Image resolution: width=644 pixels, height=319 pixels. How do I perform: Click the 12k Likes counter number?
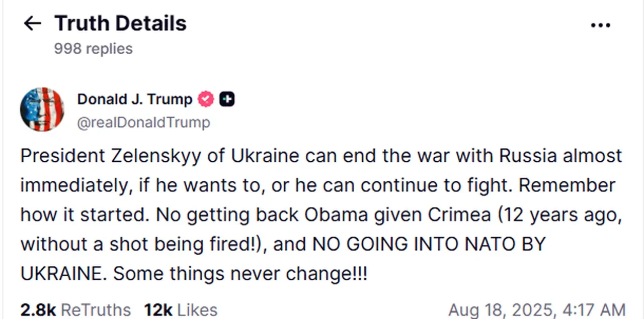158,309
